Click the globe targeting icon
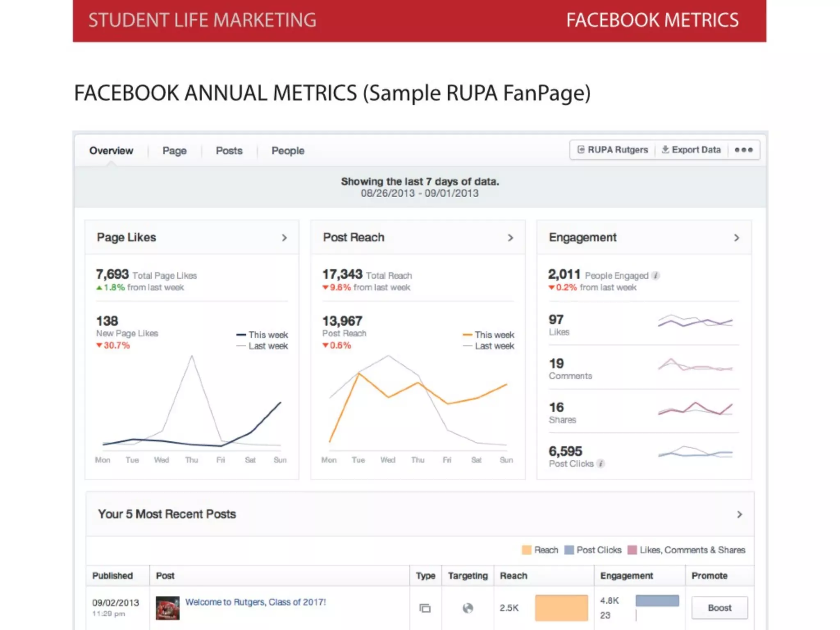This screenshot has width=840, height=630. pyautogui.click(x=468, y=608)
